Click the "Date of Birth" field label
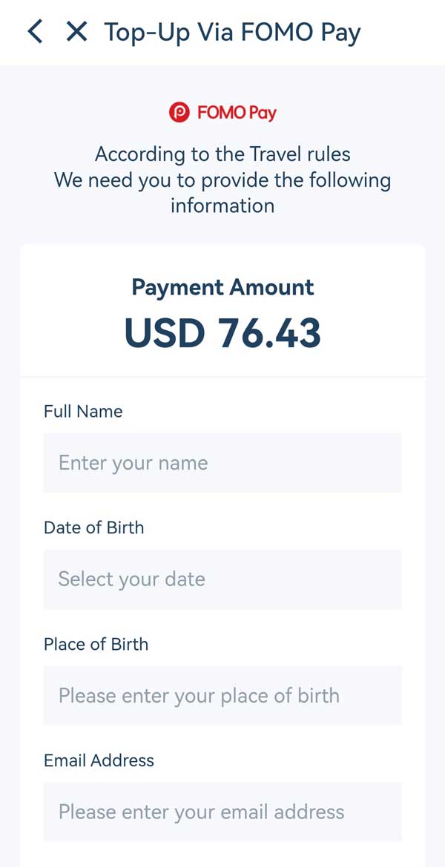The image size is (445, 868). pos(94,527)
